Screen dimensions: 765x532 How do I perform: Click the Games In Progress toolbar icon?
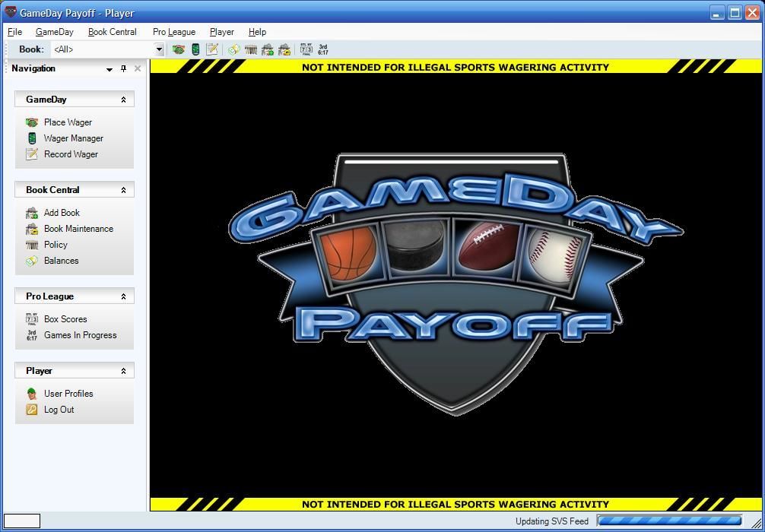[323, 49]
